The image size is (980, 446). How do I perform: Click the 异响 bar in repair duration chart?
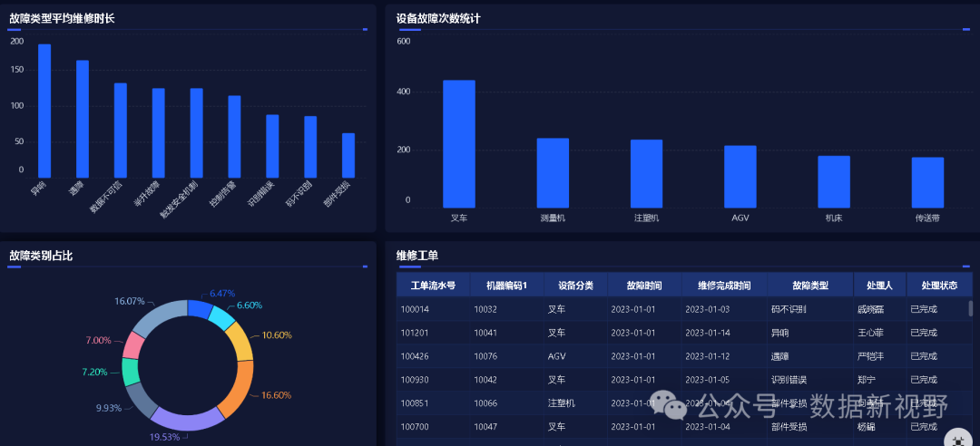[x=44, y=111]
